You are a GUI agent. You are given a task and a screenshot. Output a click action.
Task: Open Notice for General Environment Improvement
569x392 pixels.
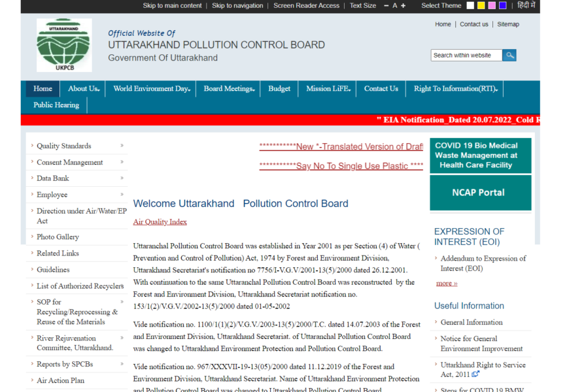[481, 344]
